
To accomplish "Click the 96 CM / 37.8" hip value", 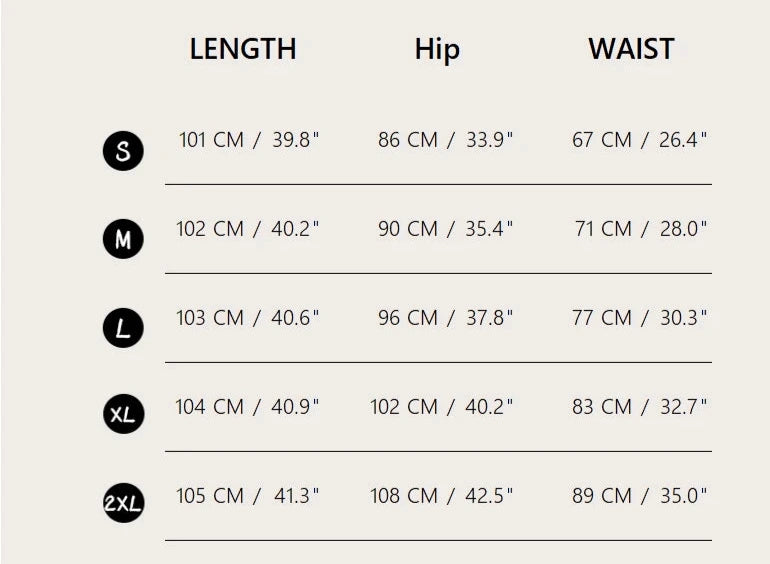I will coord(445,318).
